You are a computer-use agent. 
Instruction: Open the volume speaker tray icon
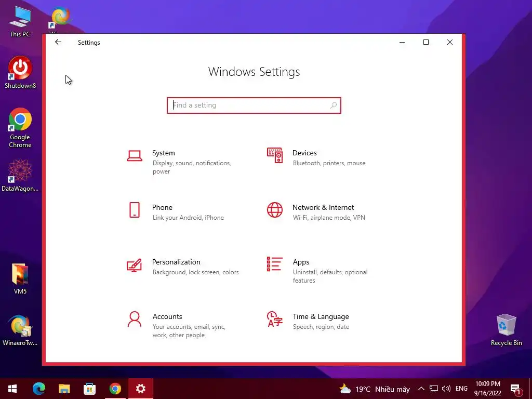446,389
